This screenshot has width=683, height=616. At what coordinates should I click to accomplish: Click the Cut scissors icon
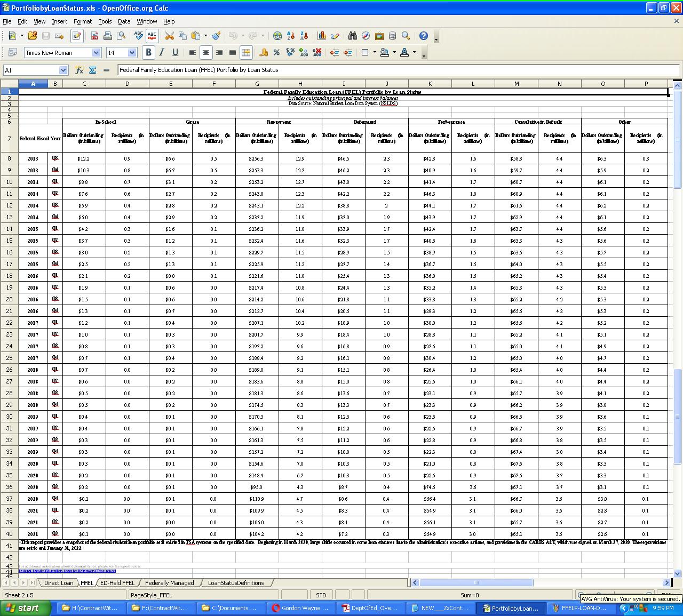pos(170,36)
